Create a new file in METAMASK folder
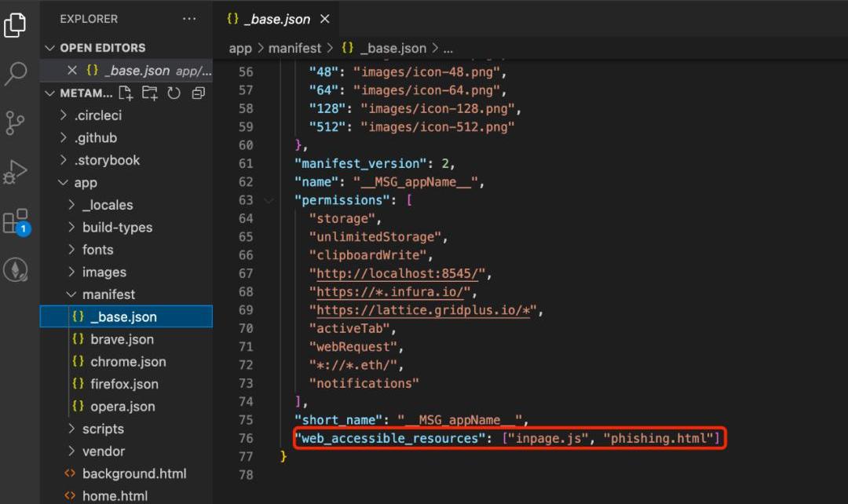This screenshot has width=848, height=504. 126,93
